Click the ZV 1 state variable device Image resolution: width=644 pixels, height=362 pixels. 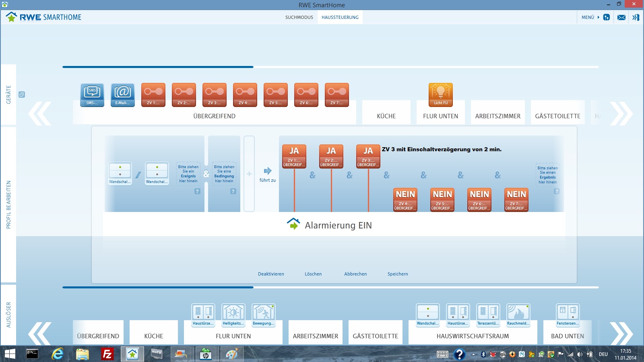click(x=153, y=95)
